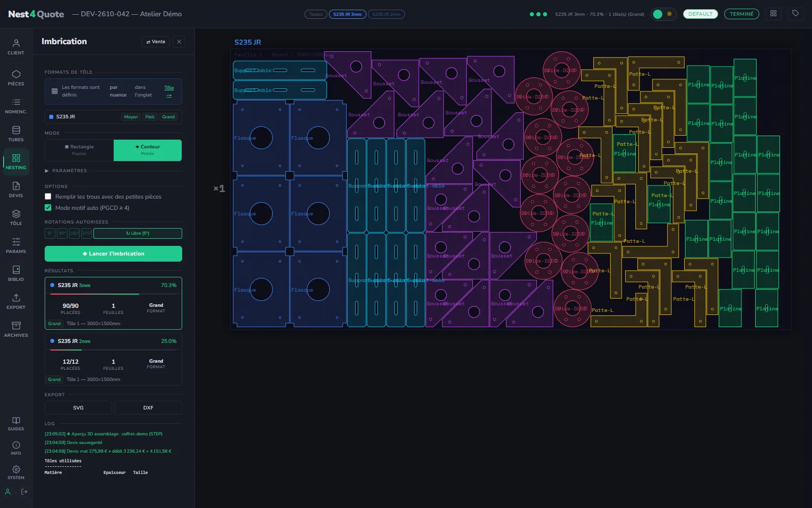
Task: Open the Pièces section
Action: click(x=16, y=78)
